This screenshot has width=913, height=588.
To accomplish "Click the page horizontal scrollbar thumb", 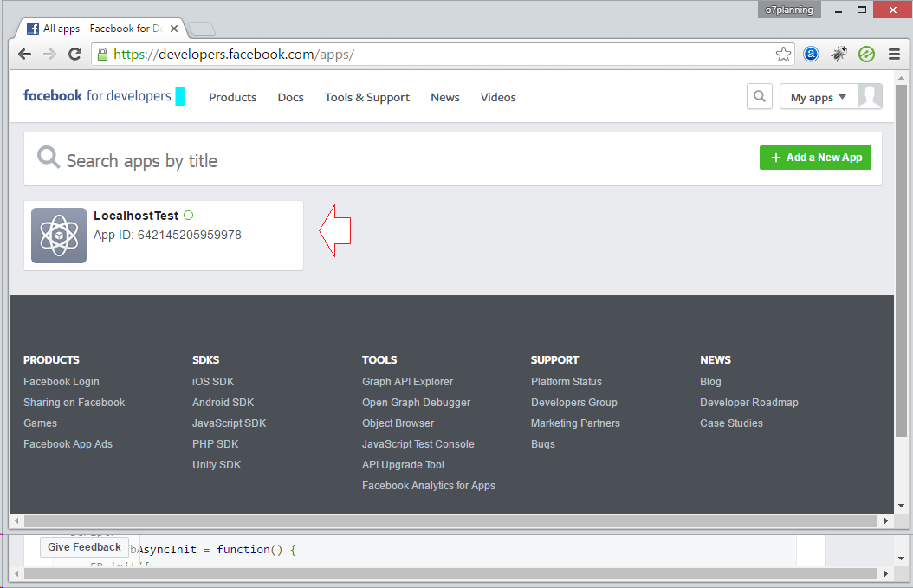I will click(x=450, y=520).
